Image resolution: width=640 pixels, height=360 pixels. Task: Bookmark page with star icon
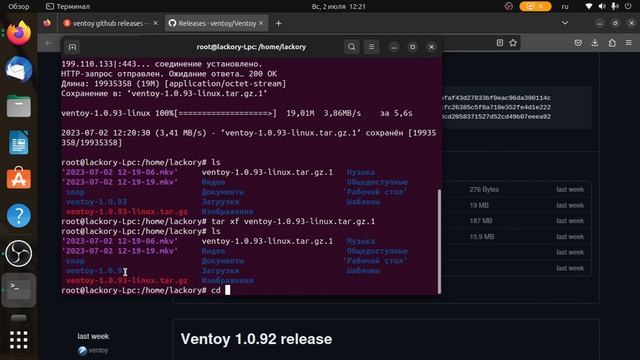pos(513,42)
